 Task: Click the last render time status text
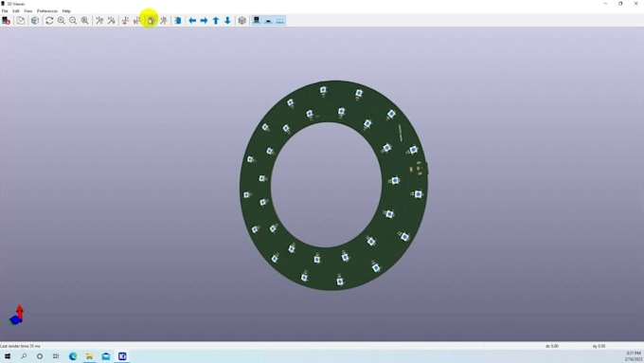pyautogui.click(x=21, y=346)
